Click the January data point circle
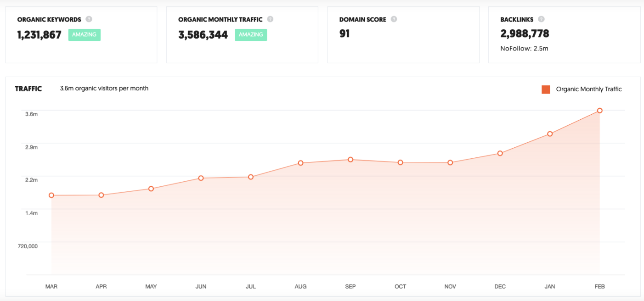The image size is (644, 301). (549, 134)
